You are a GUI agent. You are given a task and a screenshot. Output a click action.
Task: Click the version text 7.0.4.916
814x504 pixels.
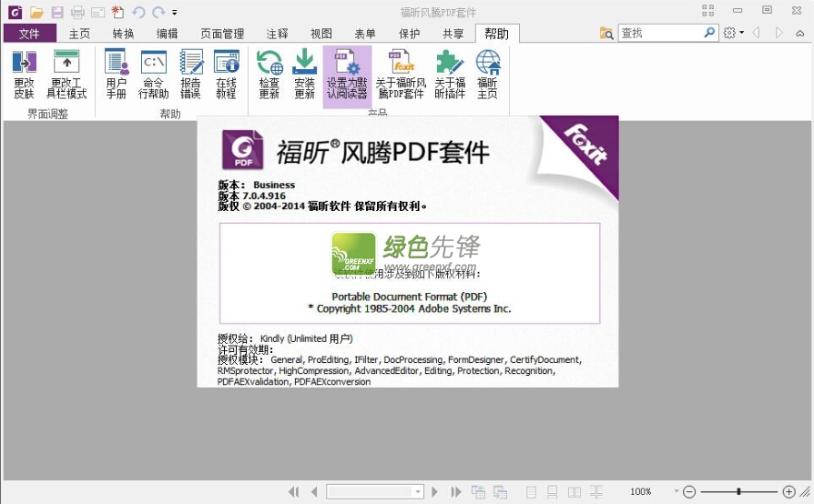point(264,196)
